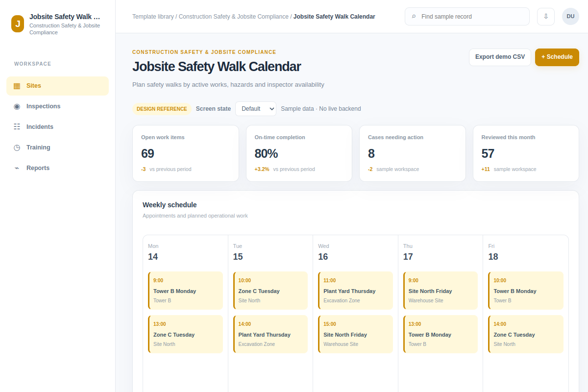The width and height of the screenshot is (588, 392).
Task: Open the Sites workspace section
Action: tap(57, 86)
